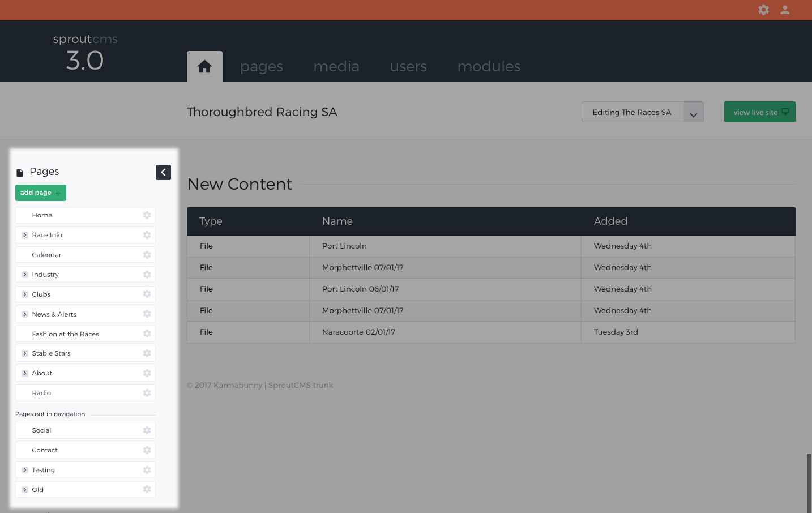Expand the Old page tree
812x513 pixels.
coord(25,490)
